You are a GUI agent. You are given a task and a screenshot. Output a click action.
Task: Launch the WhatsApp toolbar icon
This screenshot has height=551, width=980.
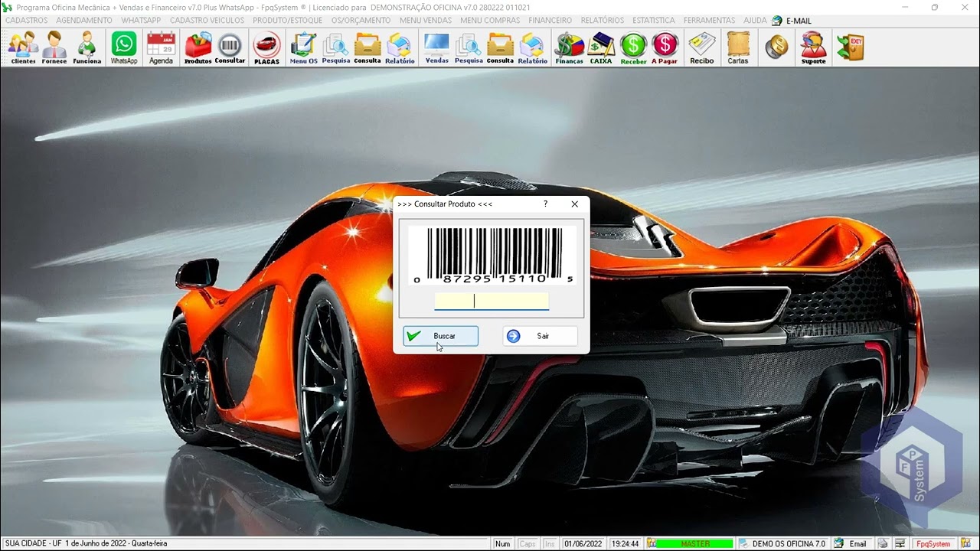124,47
